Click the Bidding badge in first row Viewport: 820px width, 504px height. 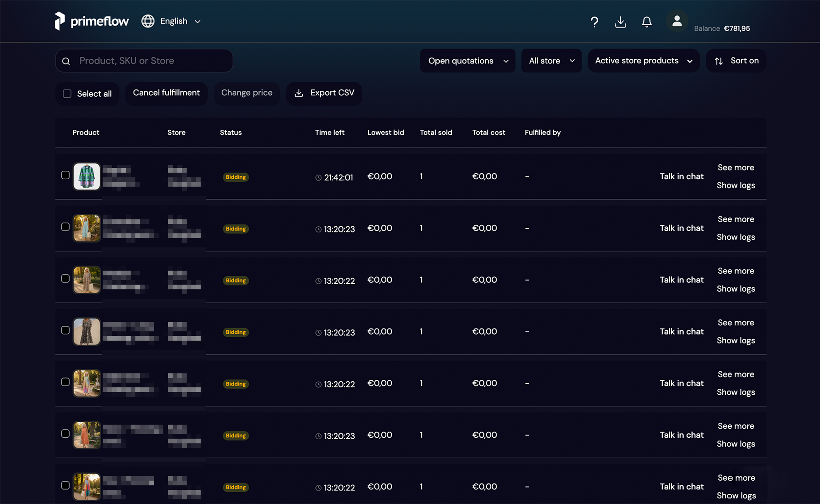point(236,177)
